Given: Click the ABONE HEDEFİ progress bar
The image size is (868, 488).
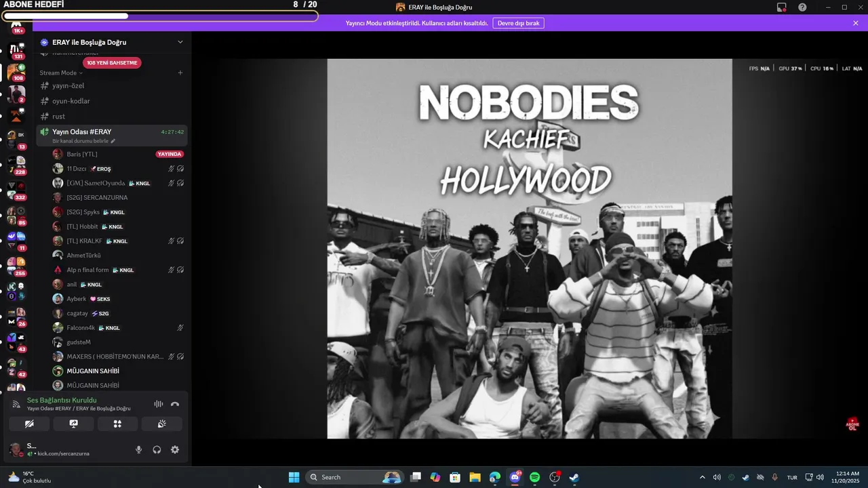Looking at the screenshot, I should coord(160,16).
